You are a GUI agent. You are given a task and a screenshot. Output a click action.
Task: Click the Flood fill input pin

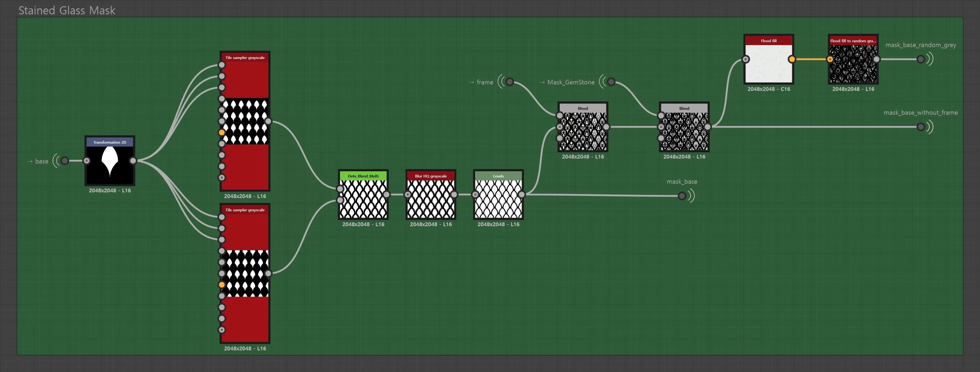[x=746, y=59]
